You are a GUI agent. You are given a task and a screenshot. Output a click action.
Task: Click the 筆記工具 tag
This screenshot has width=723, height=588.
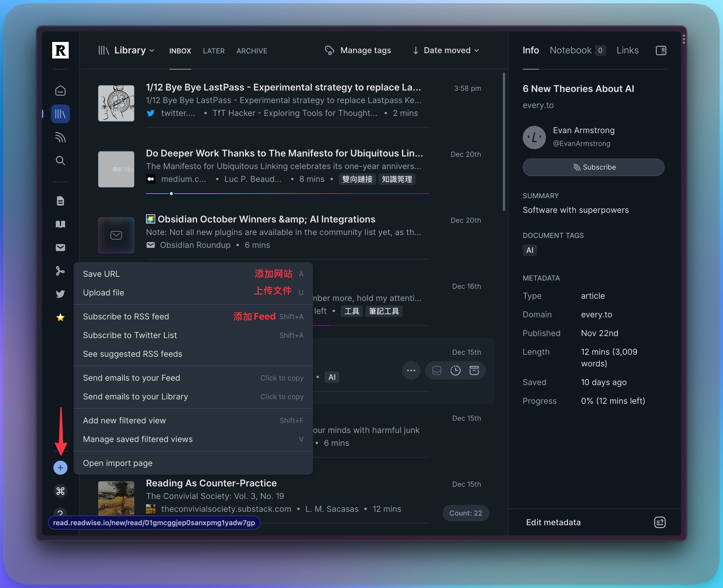pyautogui.click(x=383, y=311)
